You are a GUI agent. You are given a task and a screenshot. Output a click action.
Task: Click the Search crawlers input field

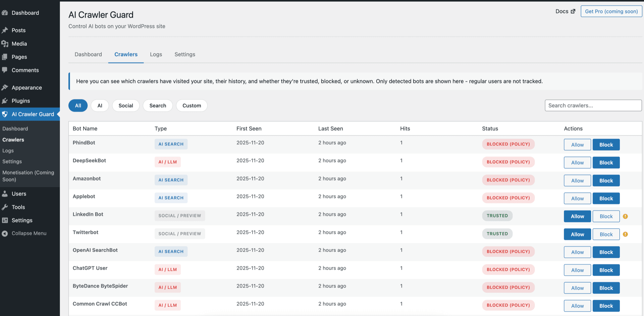pos(593,105)
